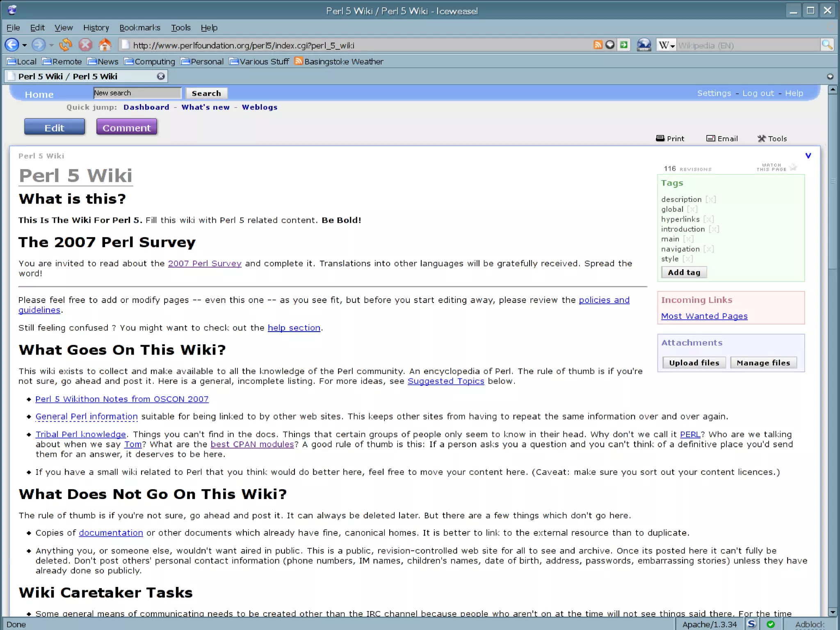Open the Back history dropdown arrow

pyautogui.click(x=25, y=45)
